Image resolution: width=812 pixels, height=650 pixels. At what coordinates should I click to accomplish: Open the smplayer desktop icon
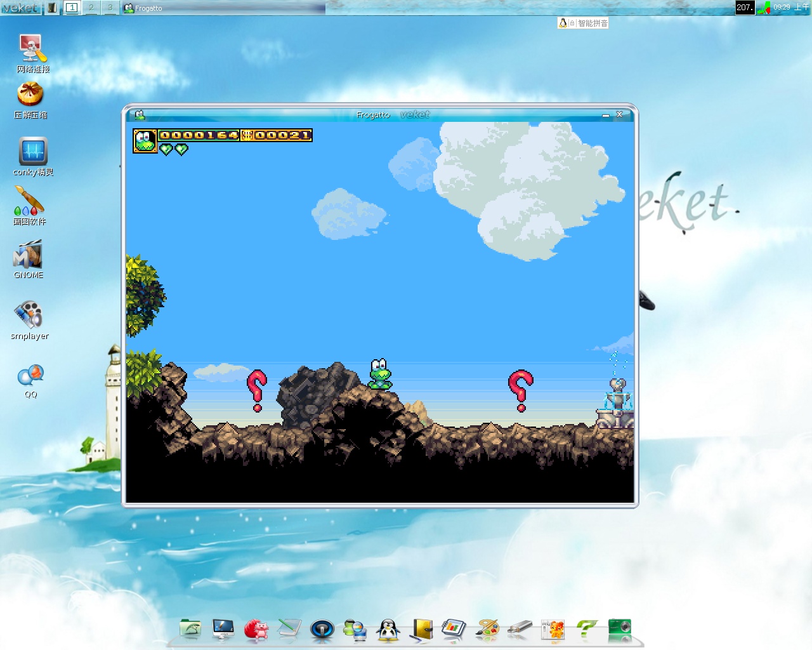[30, 321]
